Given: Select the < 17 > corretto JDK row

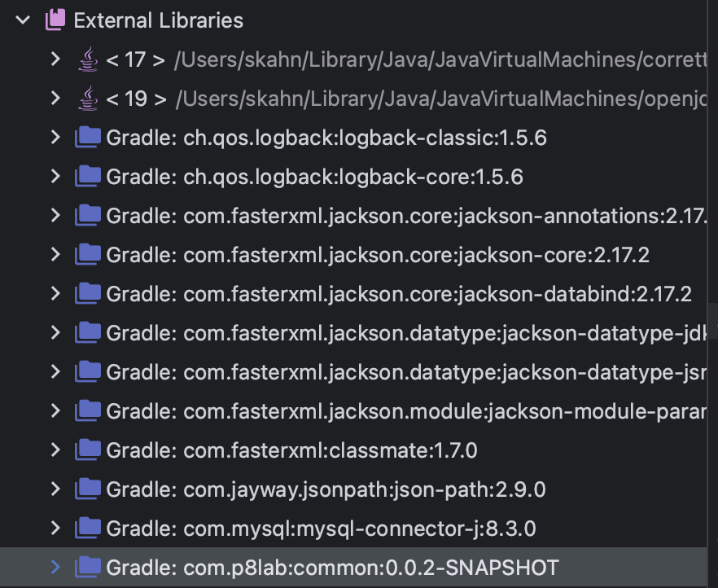Looking at the screenshot, I should pyautogui.click(x=353, y=59).
